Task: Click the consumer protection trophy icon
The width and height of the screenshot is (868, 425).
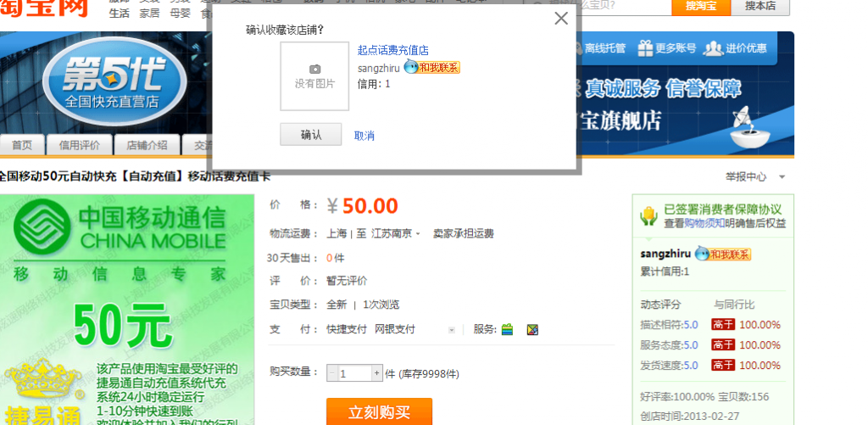Action: point(648,216)
